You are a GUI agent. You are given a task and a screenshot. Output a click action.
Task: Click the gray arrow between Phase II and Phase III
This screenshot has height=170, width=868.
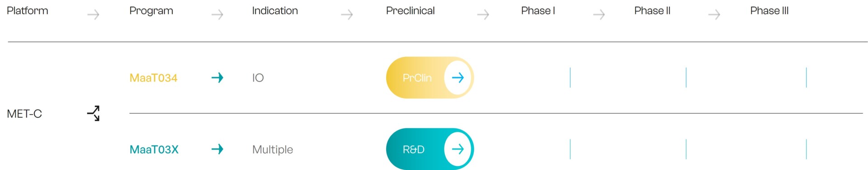[x=714, y=15]
